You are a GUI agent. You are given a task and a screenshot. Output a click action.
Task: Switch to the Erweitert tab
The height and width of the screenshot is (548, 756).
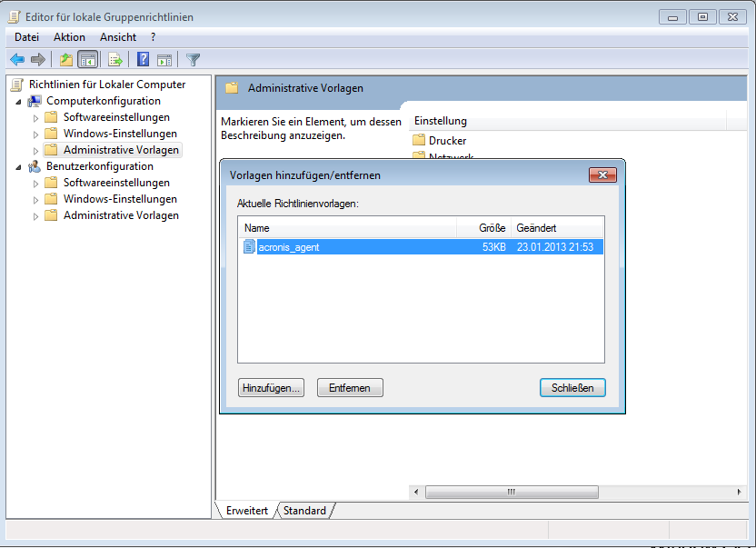(247, 511)
